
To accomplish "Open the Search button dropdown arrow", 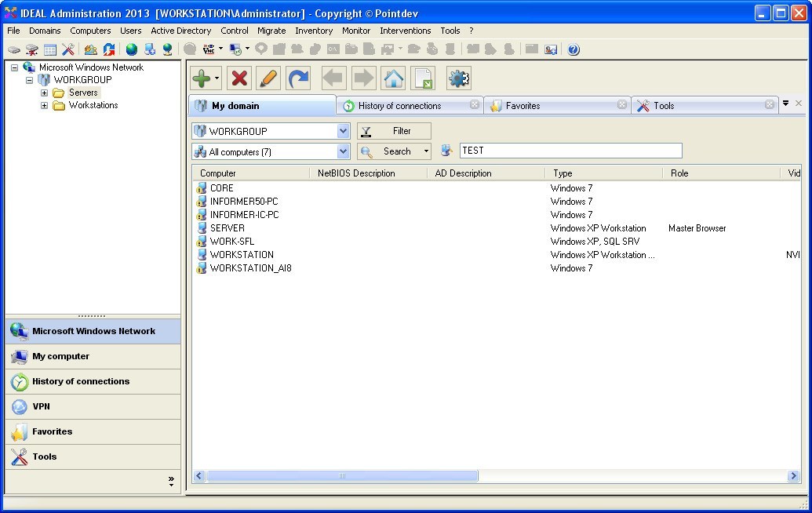I will (426, 151).
